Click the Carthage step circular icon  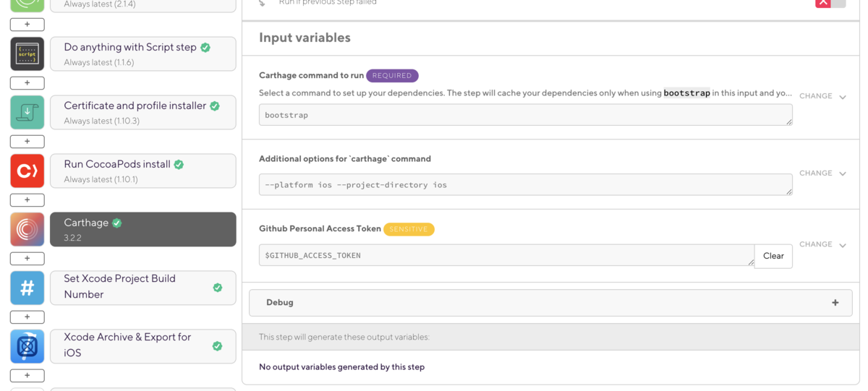27,230
